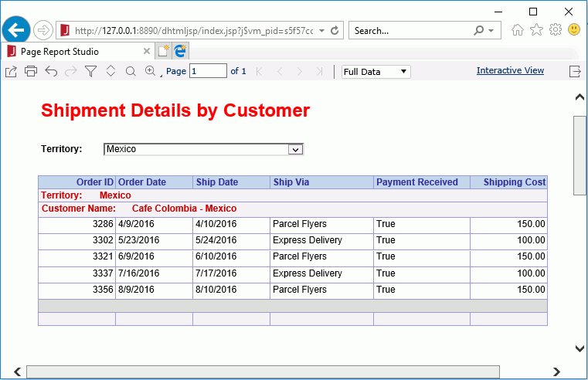Open the address bar history dropdown arrow
588x380 pixels.
(x=321, y=31)
